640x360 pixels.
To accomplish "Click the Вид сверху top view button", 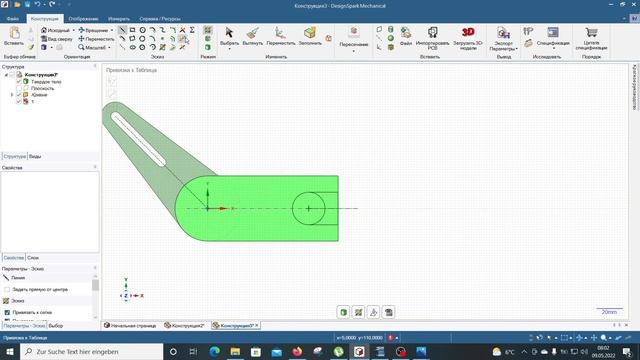I will [56, 39].
